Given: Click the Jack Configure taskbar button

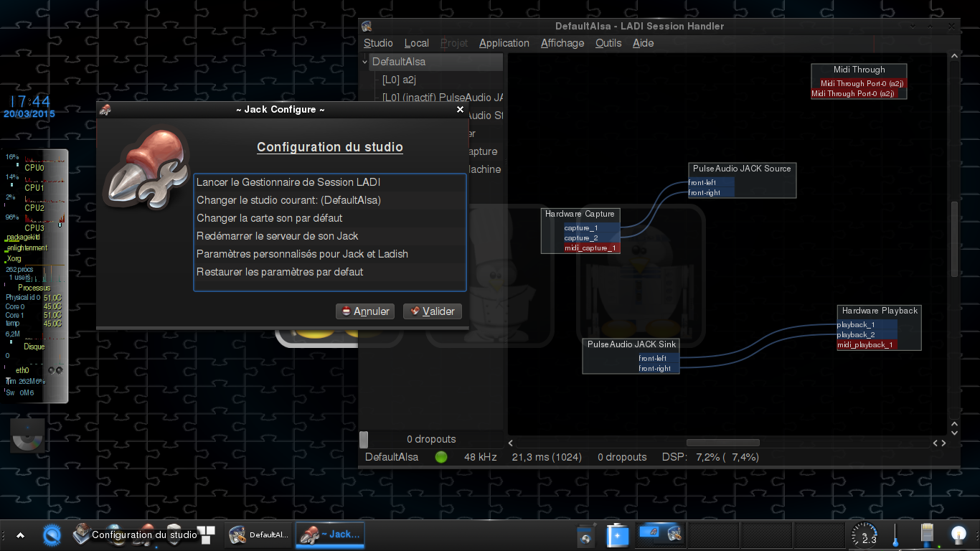Looking at the screenshot, I should point(331,534).
